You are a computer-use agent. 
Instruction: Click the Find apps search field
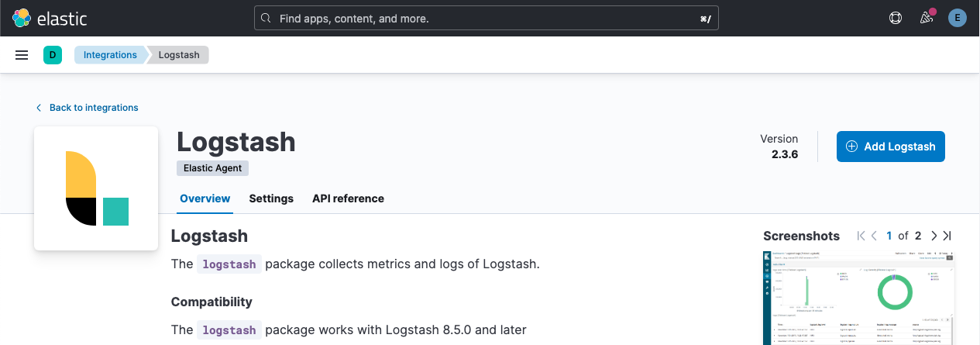coord(487,18)
